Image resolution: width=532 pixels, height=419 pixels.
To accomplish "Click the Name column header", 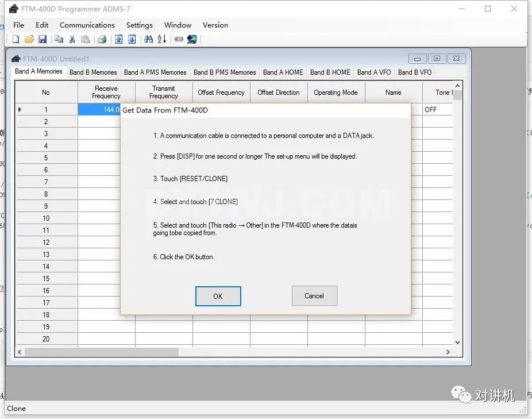I will 393,92.
